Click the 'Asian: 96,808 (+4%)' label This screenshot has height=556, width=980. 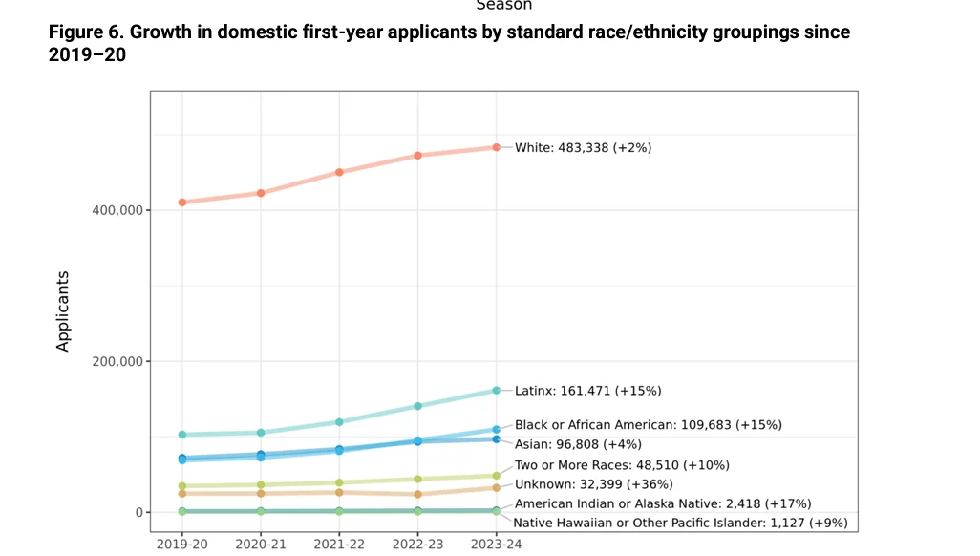(x=578, y=444)
